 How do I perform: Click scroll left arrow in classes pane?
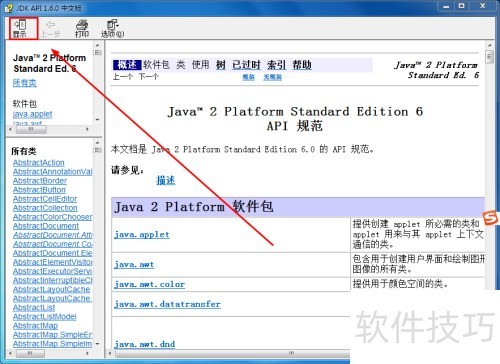coord(10,353)
